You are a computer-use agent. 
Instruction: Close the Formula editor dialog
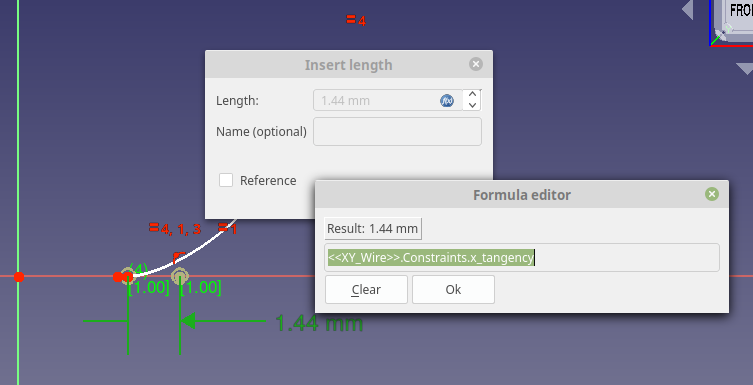tap(712, 194)
